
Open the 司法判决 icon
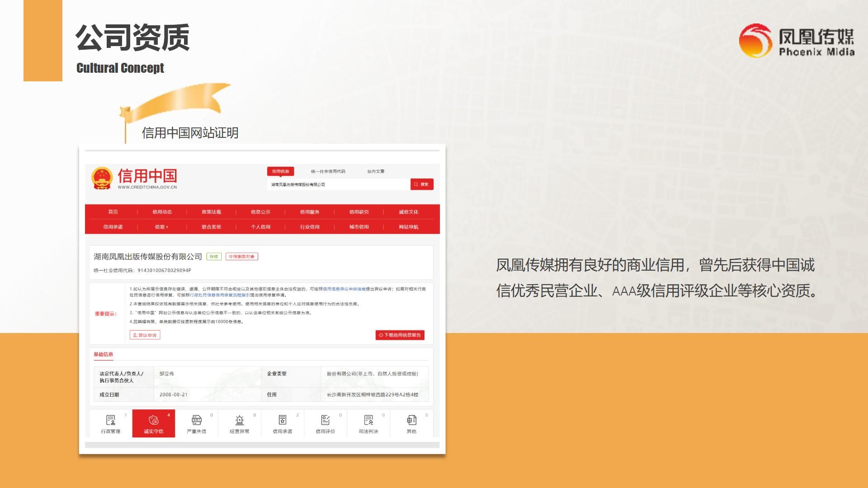(368, 420)
